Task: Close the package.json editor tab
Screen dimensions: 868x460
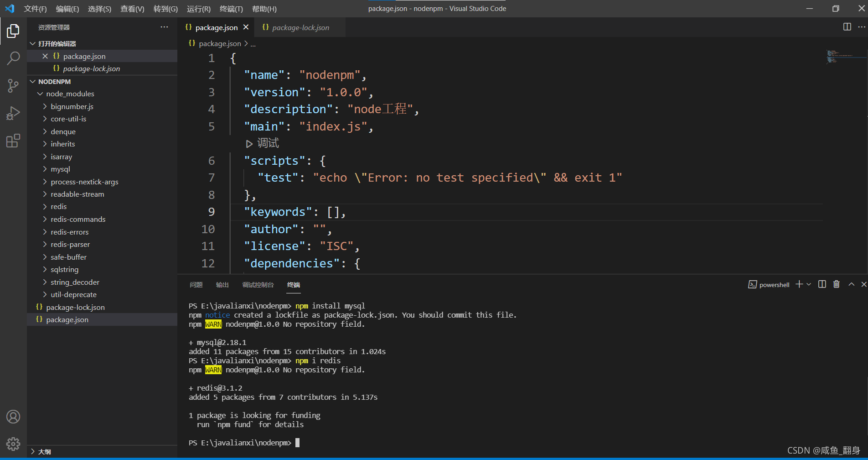Action: tap(246, 27)
